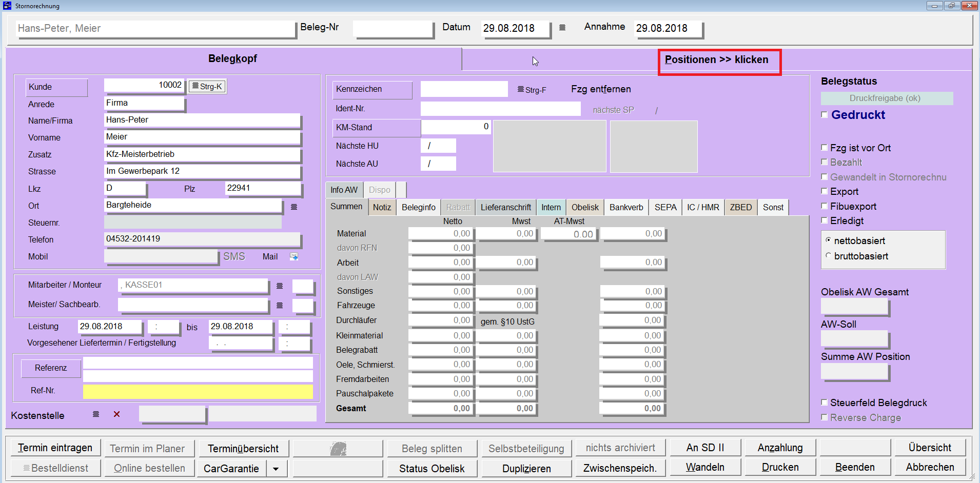This screenshot has height=483, width=980.
Task: Click the Termin eintragen button
Action: 55,448
